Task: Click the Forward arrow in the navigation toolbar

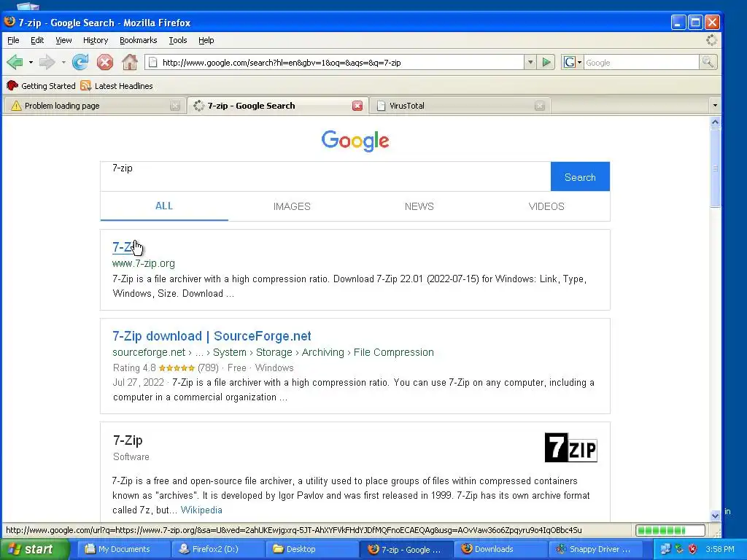Action: coord(47,62)
